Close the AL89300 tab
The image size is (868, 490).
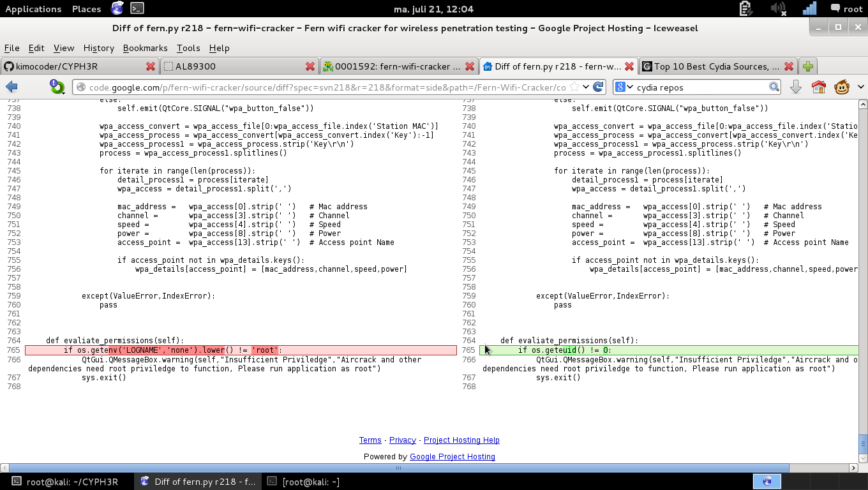[x=310, y=66]
